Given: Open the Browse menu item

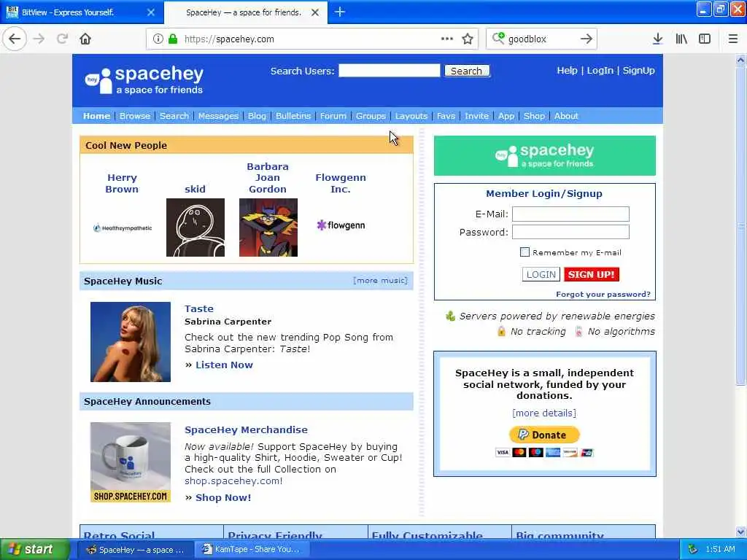Looking at the screenshot, I should point(135,116).
